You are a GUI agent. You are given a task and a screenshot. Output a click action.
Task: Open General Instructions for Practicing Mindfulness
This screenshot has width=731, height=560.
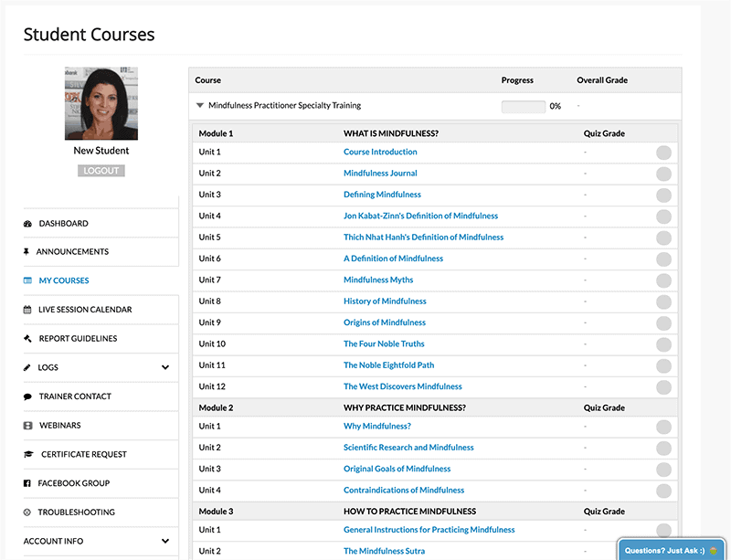click(x=429, y=530)
